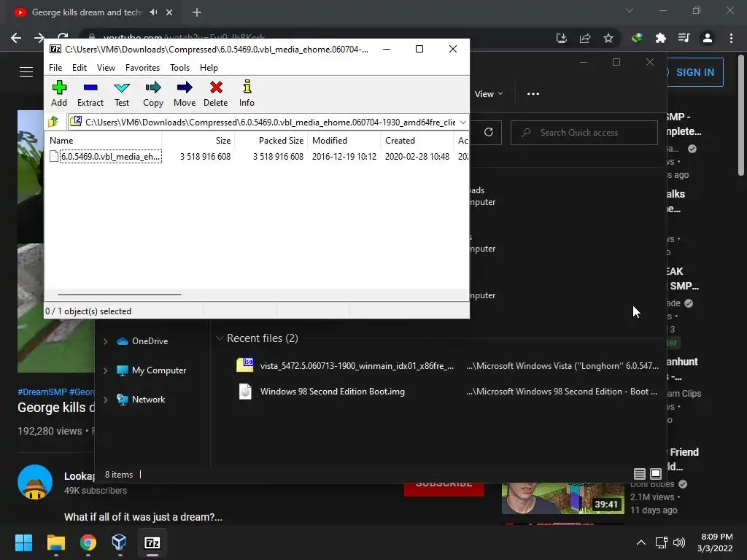Expand the My Computer tree node
This screenshot has width=747, height=560.
(x=105, y=370)
